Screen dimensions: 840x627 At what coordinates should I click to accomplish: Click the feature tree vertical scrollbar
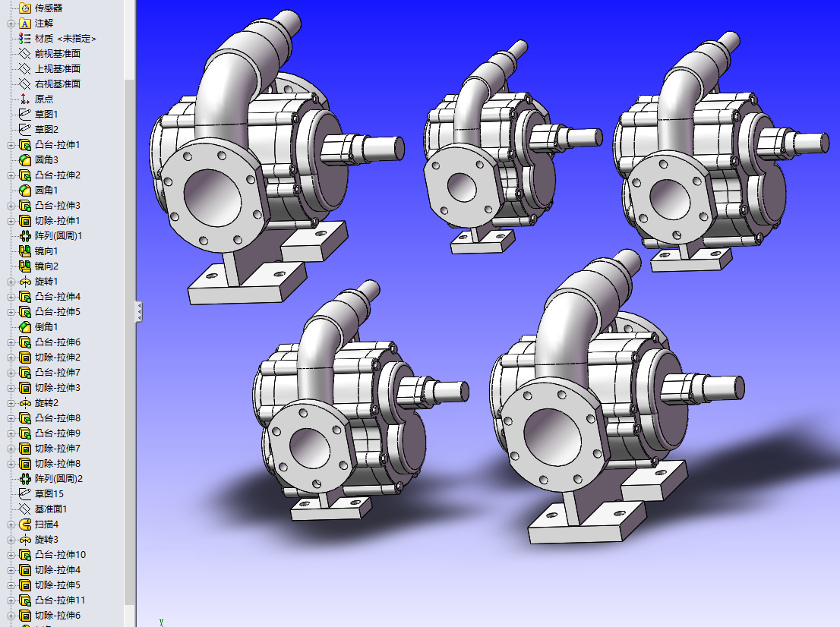(130, 342)
